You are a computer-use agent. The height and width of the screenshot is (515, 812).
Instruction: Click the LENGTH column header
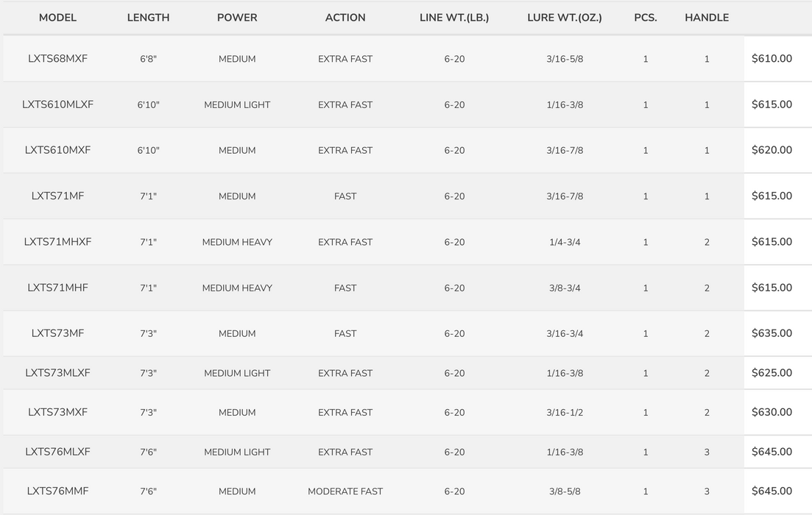[148, 18]
